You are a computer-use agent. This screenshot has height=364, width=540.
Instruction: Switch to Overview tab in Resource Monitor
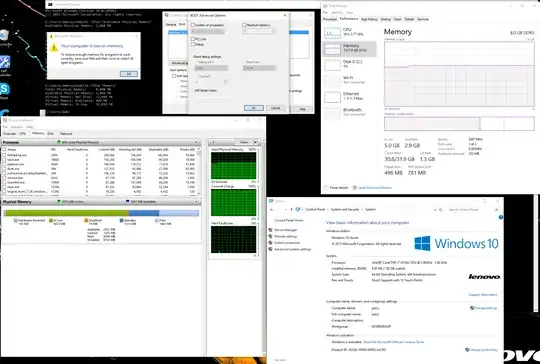coord(9,134)
